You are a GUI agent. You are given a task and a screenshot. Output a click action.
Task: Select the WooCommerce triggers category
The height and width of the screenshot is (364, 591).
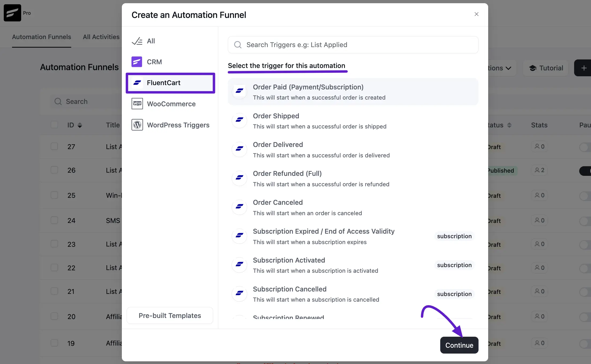pos(171,104)
